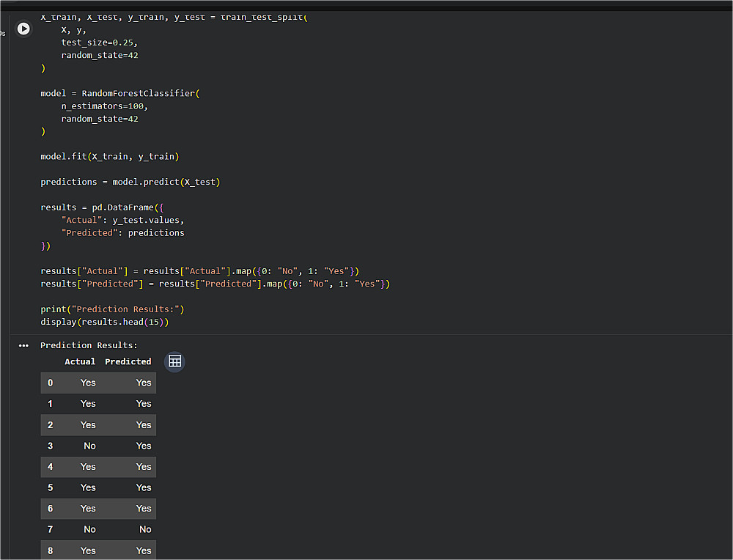Click the predictions = model.predict line
This screenshot has height=560, width=733.
(130, 182)
